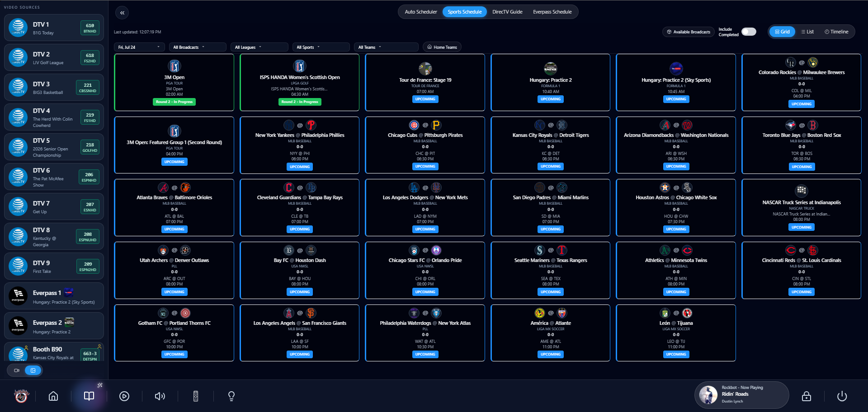
Task: Open the audio volume speaker icon
Action: (x=160, y=396)
